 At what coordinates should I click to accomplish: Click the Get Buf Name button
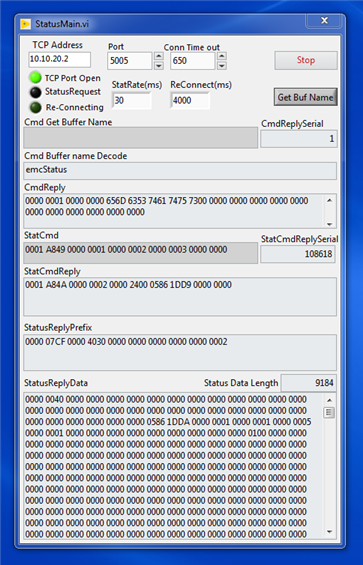pos(305,97)
